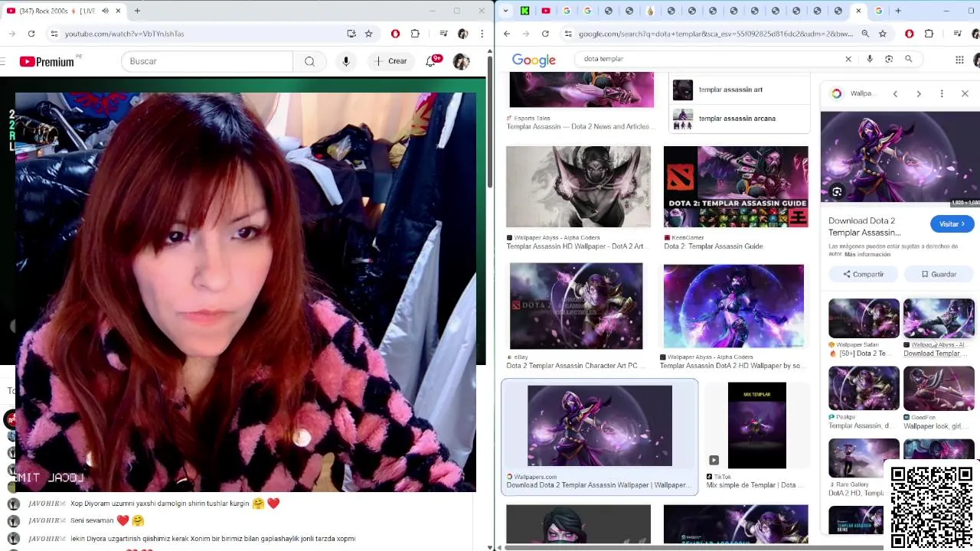Open the zoom magnifier icon in Google address bar
This screenshot has width=980, height=551.
coord(865,34)
